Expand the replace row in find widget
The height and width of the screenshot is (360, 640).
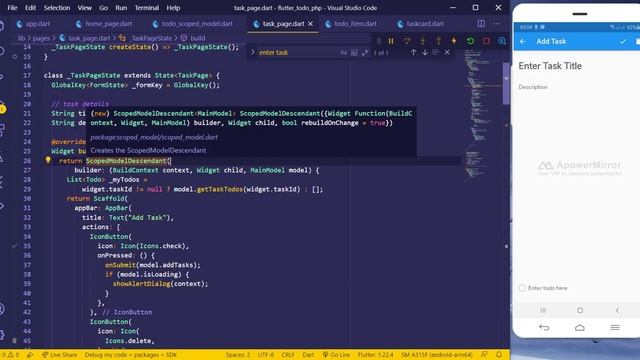(252, 52)
